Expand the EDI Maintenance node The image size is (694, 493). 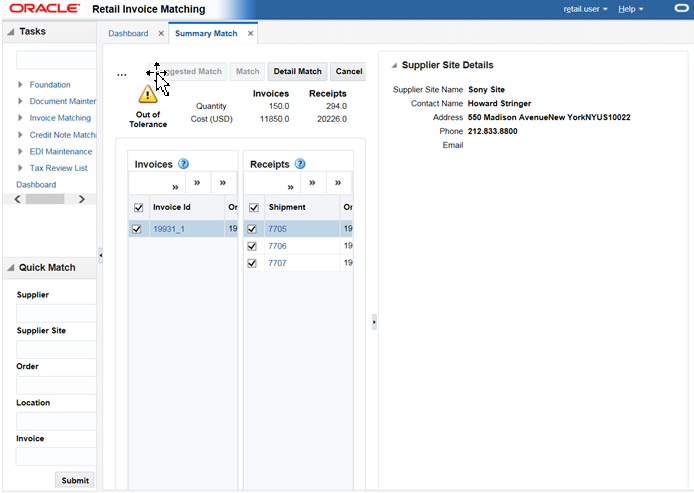click(x=20, y=151)
